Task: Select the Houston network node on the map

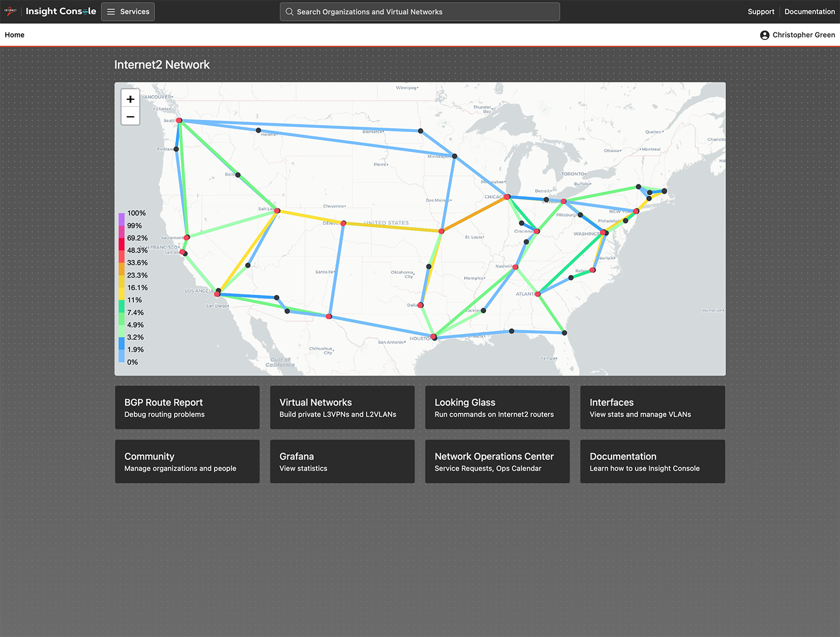Action: pyautogui.click(x=433, y=336)
